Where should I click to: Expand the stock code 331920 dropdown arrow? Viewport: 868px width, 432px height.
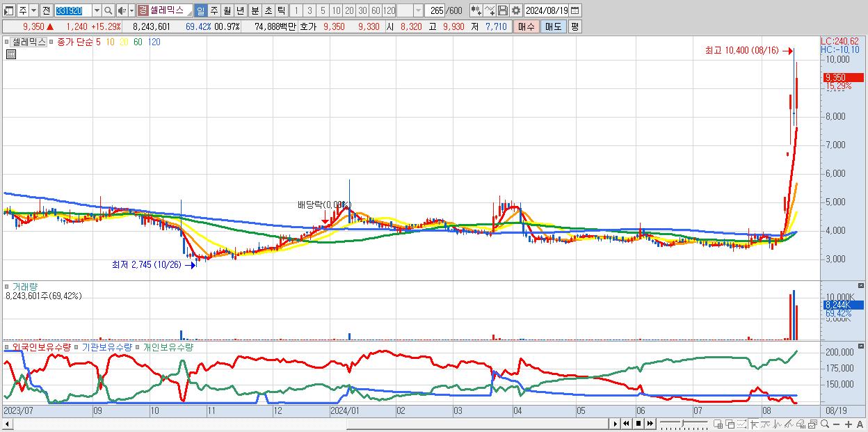coord(97,10)
